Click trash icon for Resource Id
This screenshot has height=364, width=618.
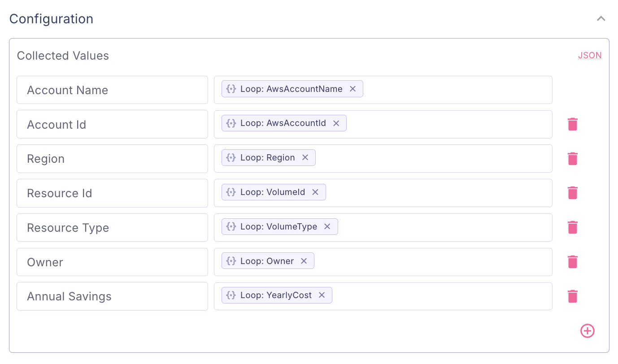click(572, 193)
